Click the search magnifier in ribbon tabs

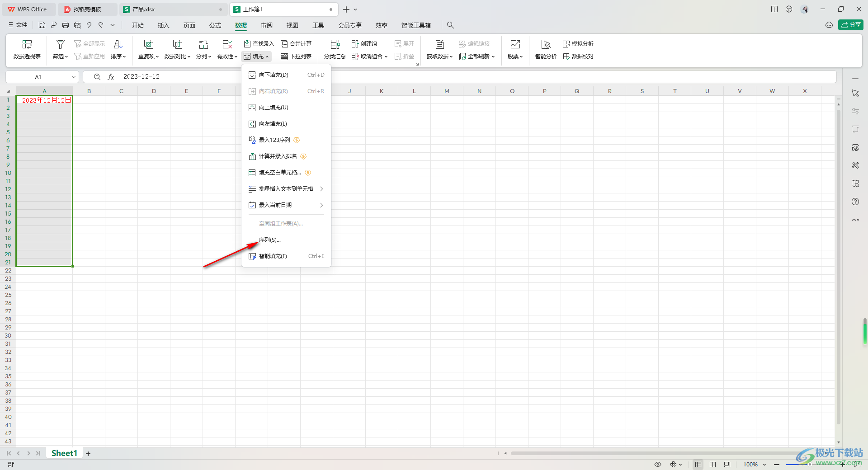click(450, 25)
